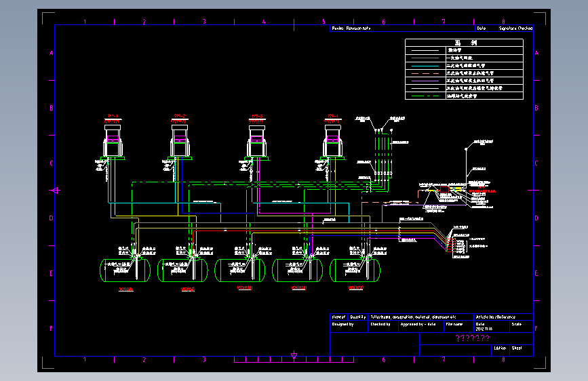Click the Checked by cell
Image resolution: width=588 pixels, height=381 pixels.
(383, 326)
